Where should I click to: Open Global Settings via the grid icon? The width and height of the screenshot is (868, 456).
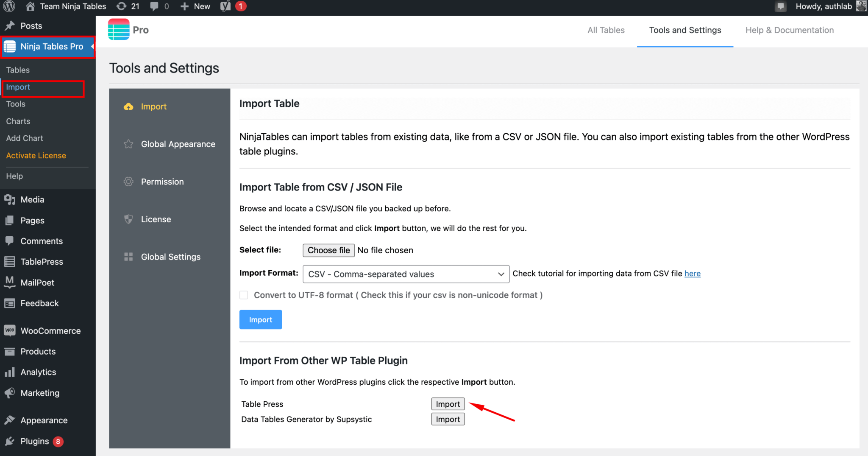(x=128, y=257)
